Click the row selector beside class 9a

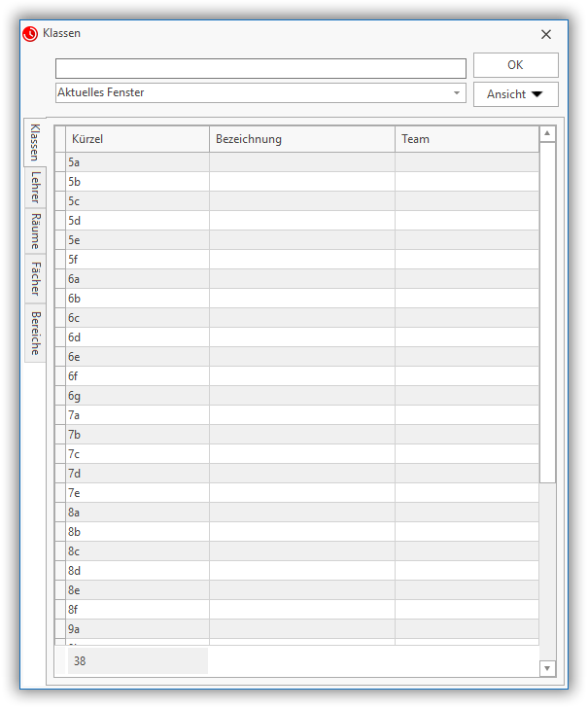click(60, 629)
